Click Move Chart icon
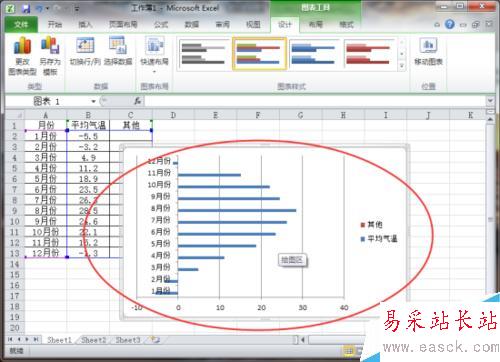 tap(428, 51)
